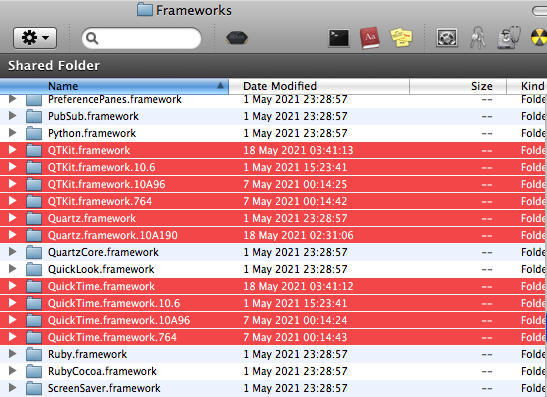Launch the red Dictionary app icon
This screenshot has height=397, width=547.
pos(370,38)
